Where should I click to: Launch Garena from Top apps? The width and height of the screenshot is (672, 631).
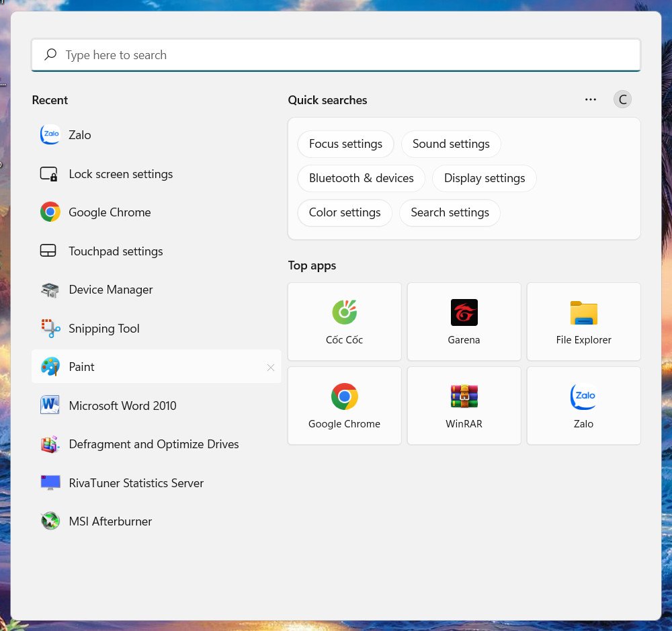[464, 322]
